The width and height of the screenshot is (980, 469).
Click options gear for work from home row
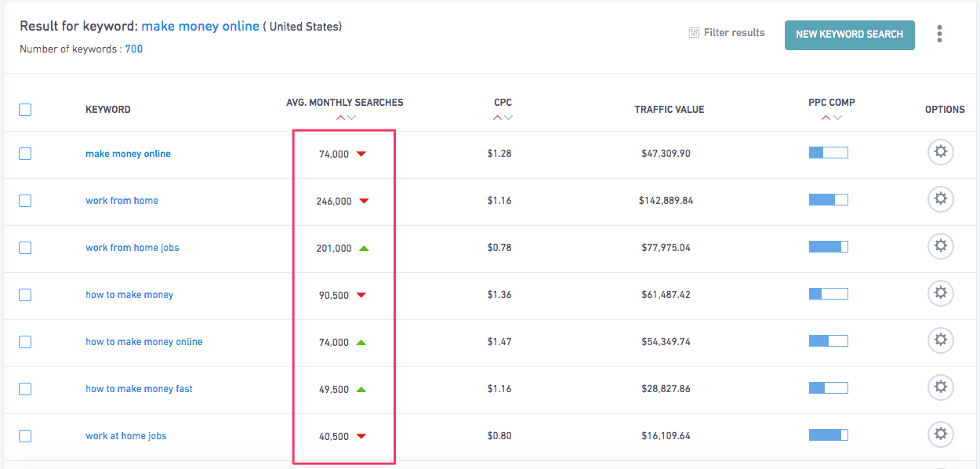point(941,200)
